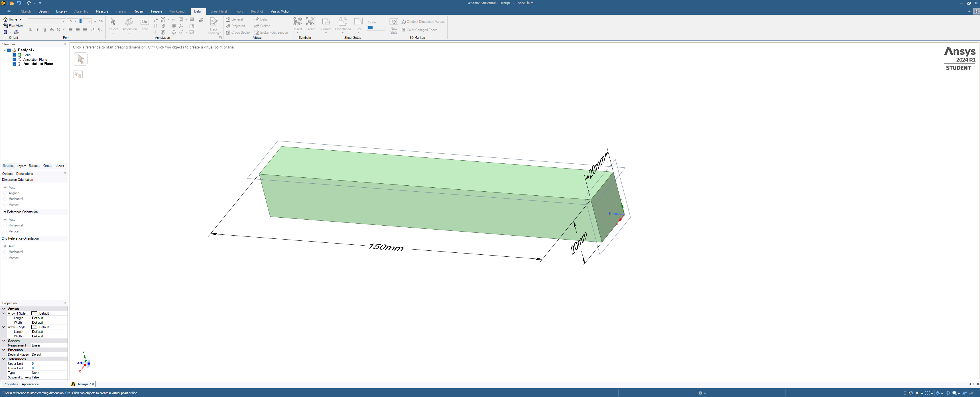The height and width of the screenshot is (397, 980).
Task: Open the font size 3.5 dropdown
Action: click(x=76, y=21)
